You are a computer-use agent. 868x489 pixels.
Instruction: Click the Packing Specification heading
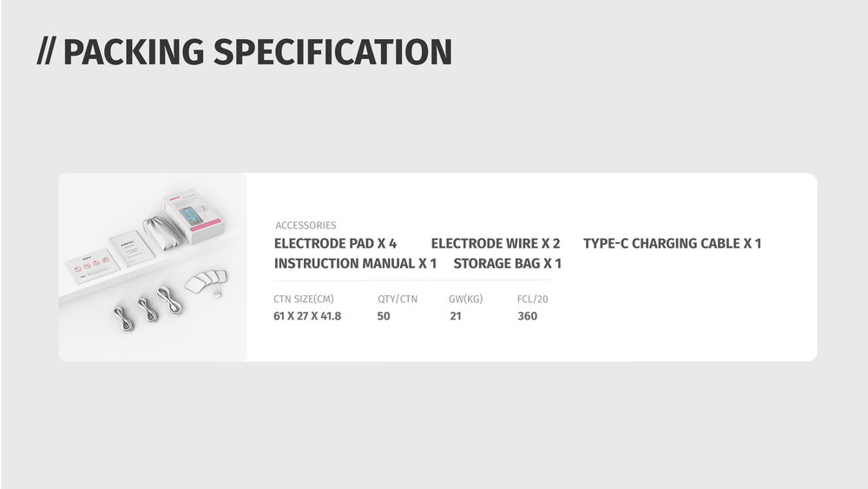pyautogui.click(x=244, y=52)
